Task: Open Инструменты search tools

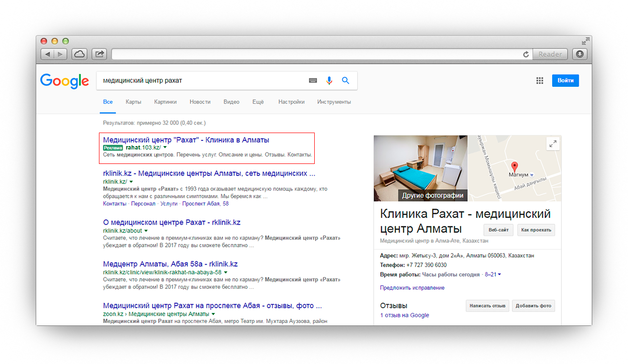Action: (x=334, y=102)
